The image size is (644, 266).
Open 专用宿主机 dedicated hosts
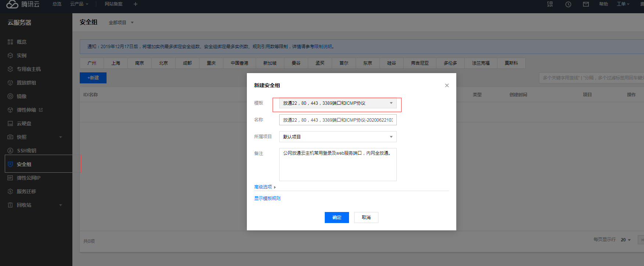point(29,69)
